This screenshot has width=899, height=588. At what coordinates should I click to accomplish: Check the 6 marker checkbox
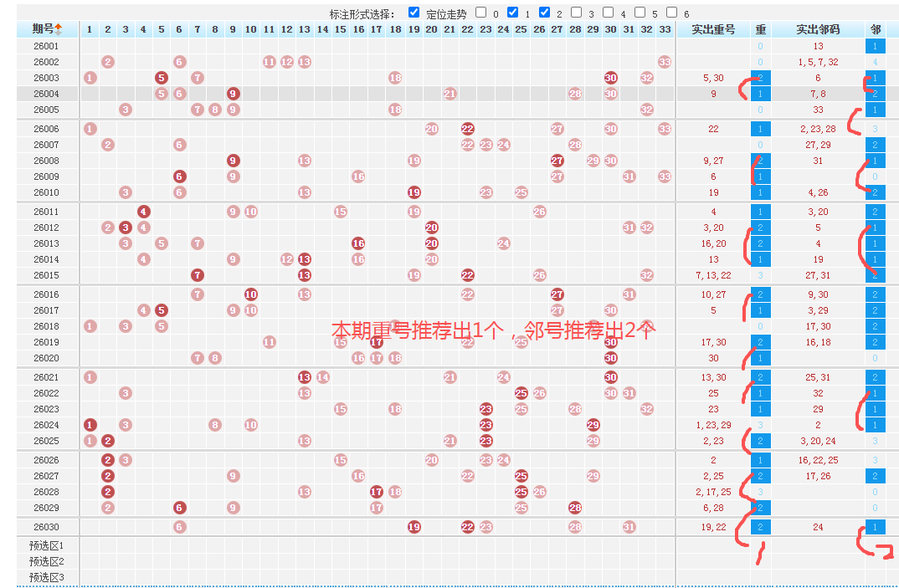(x=672, y=13)
